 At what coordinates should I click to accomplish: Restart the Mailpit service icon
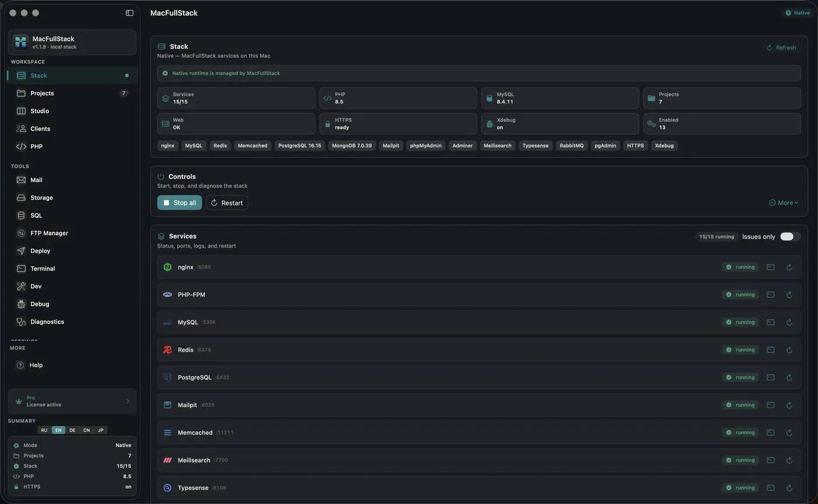[789, 405]
